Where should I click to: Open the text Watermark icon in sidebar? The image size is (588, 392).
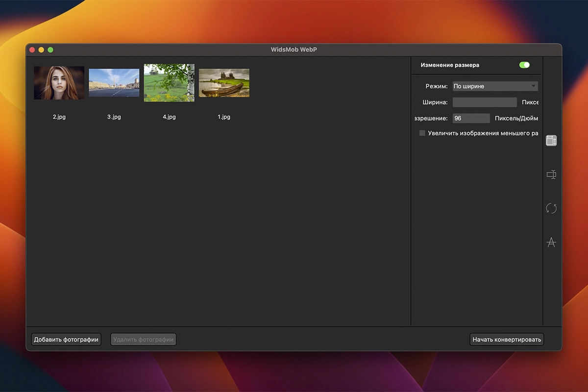pos(551,242)
